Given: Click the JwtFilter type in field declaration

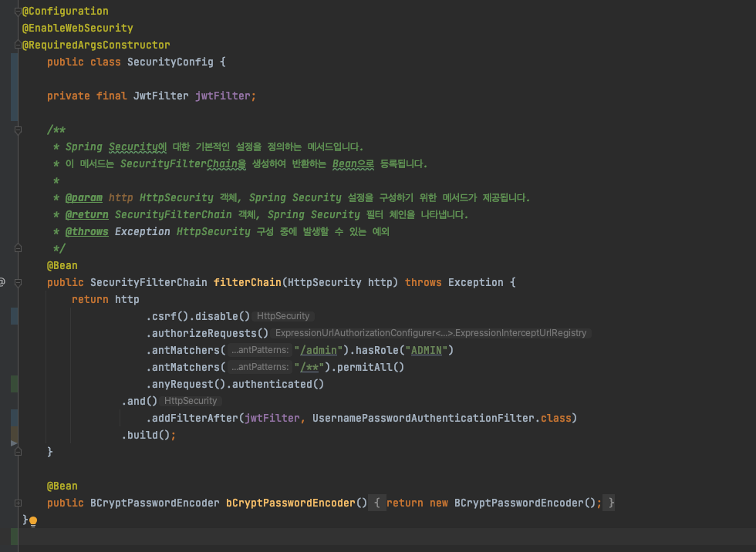Looking at the screenshot, I should click(x=161, y=96).
